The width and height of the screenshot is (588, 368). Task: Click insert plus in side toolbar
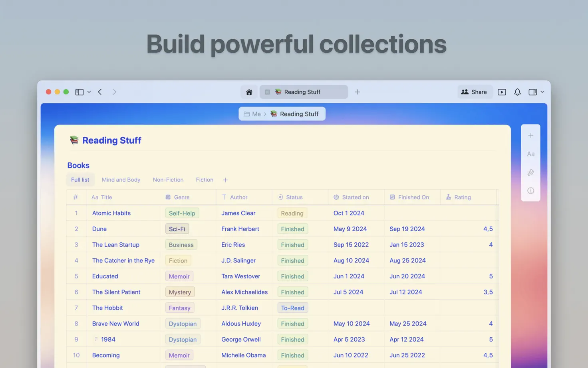click(530, 136)
